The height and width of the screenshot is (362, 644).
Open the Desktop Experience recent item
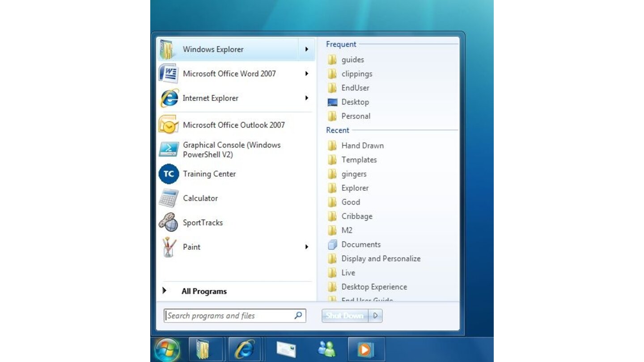374,287
